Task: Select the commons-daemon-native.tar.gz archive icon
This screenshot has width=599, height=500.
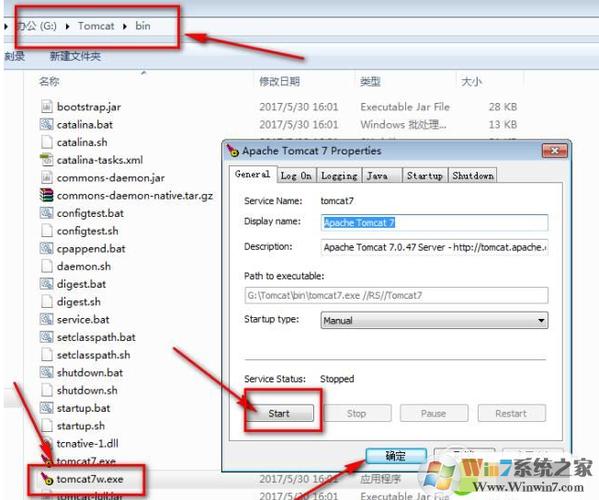Action: pyautogui.click(x=46, y=195)
